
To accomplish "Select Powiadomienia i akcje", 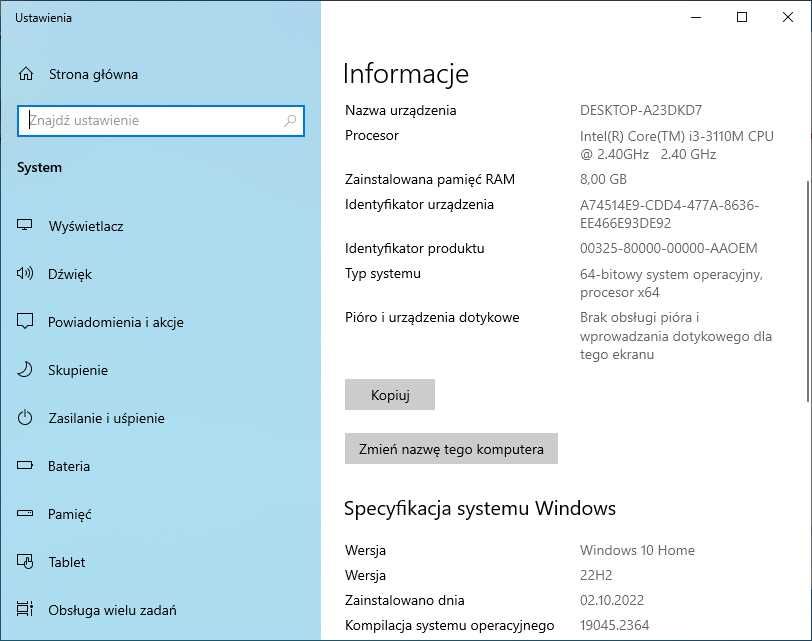I will [116, 322].
